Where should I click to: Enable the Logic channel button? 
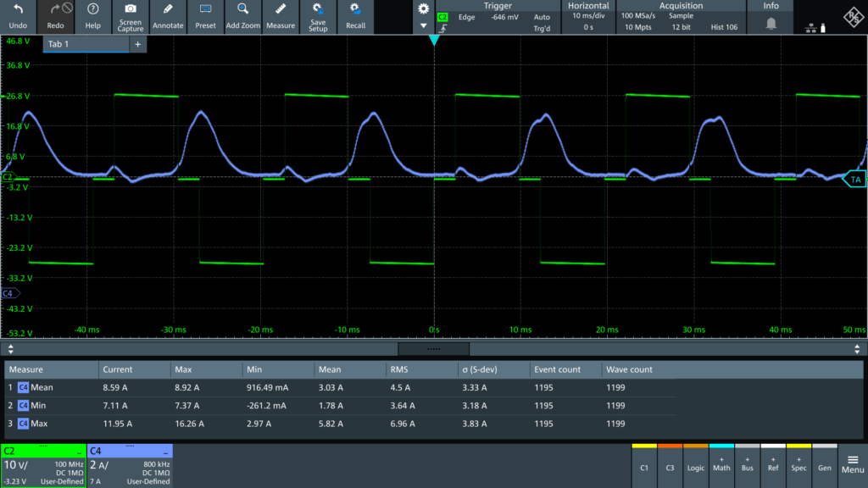click(695, 465)
